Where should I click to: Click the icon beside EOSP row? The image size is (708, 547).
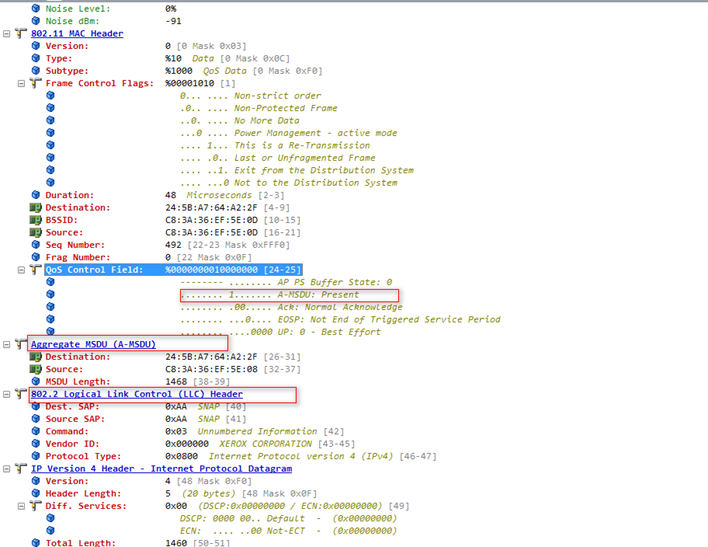pyautogui.click(x=50, y=319)
